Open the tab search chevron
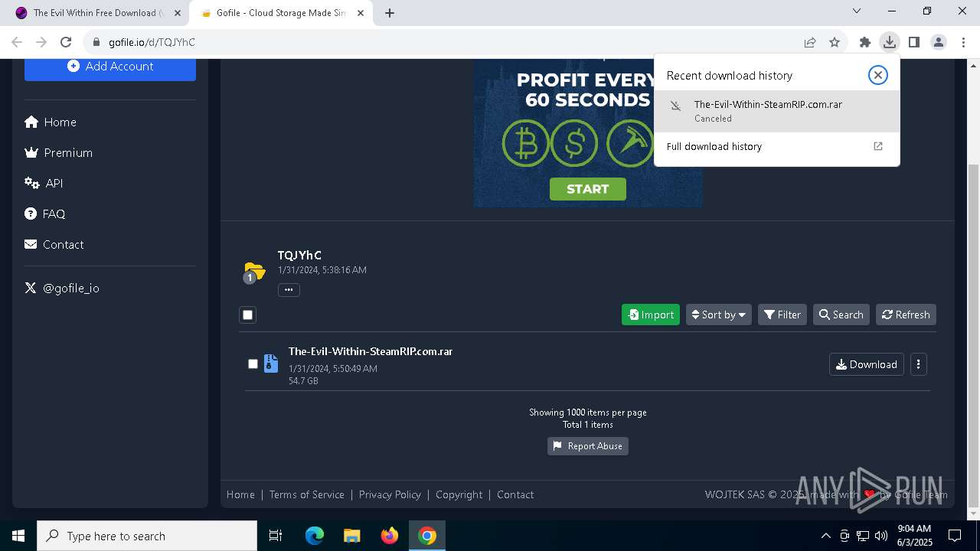 [857, 11]
